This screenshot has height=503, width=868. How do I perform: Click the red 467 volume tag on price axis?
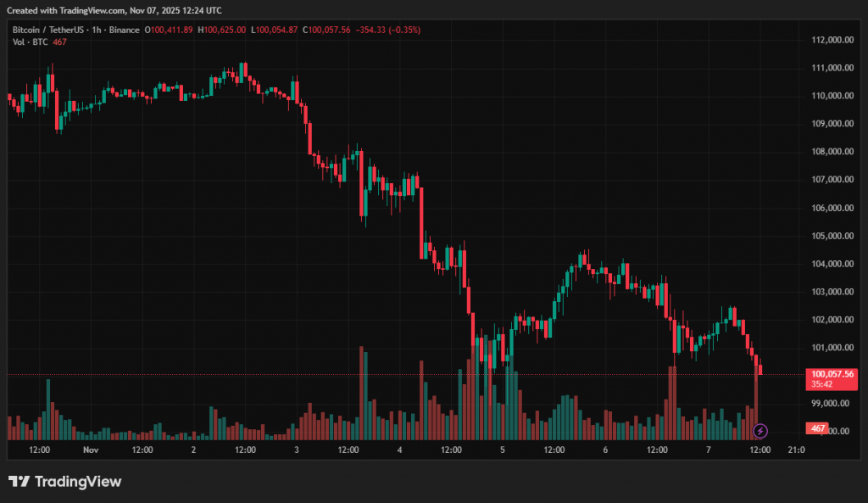click(818, 428)
